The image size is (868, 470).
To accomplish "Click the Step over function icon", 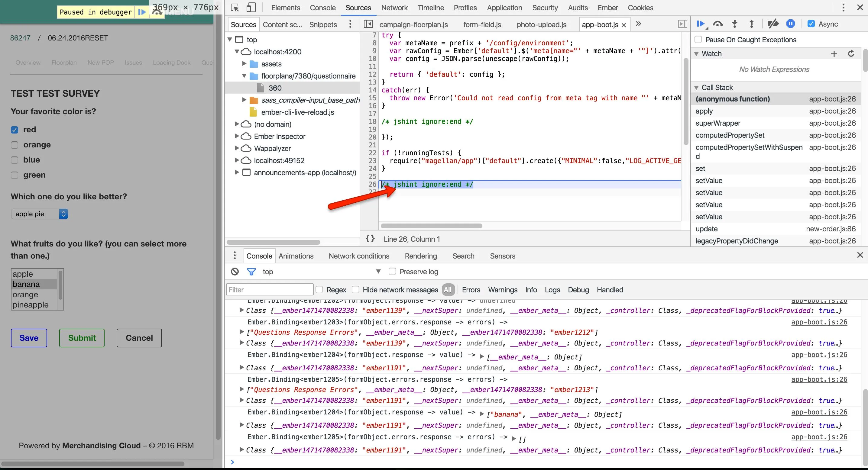I will (x=718, y=24).
